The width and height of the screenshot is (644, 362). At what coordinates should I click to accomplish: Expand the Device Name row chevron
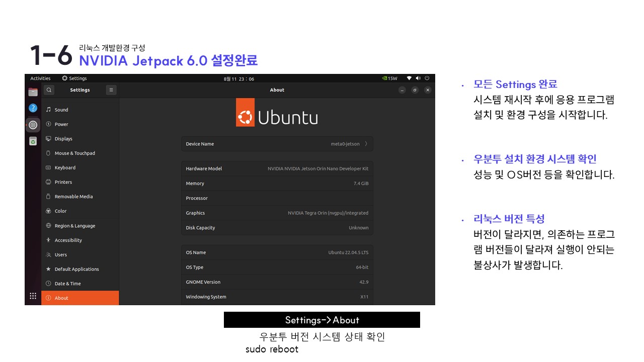coord(366,144)
